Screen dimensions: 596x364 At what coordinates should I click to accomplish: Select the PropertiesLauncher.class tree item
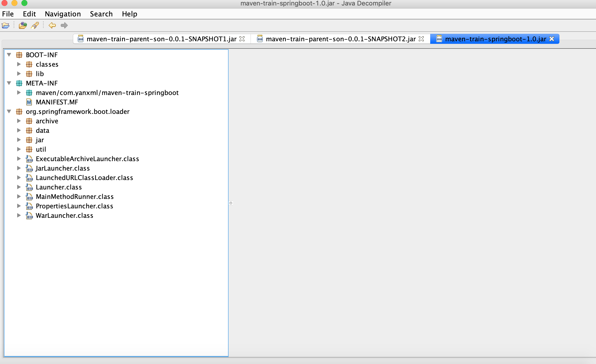coord(74,206)
